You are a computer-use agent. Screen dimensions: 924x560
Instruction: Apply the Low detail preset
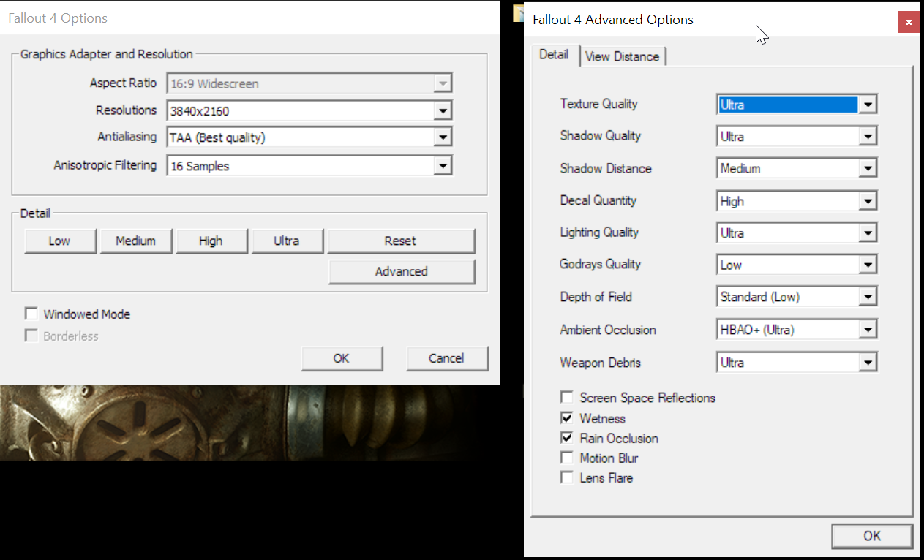pyautogui.click(x=60, y=241)
